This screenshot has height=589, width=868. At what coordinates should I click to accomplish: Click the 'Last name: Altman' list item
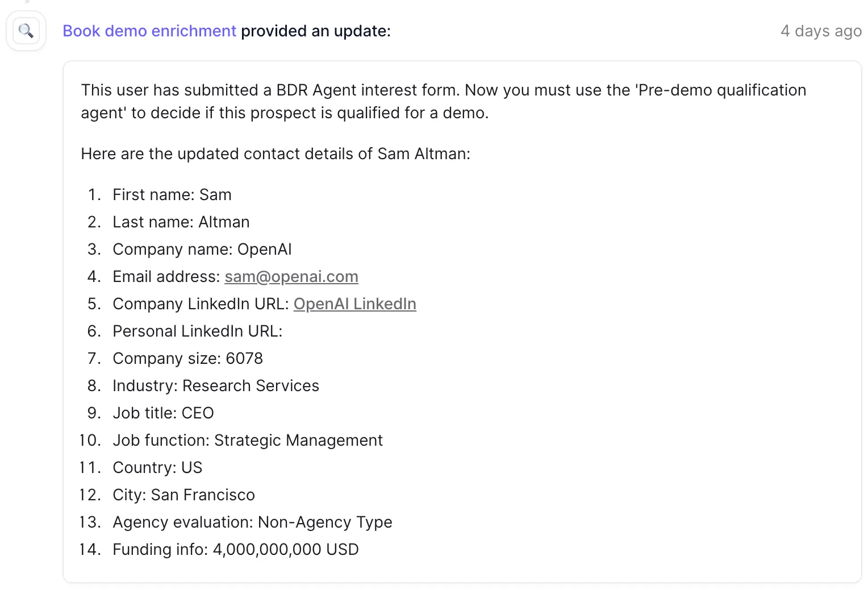tap(181, 222)
